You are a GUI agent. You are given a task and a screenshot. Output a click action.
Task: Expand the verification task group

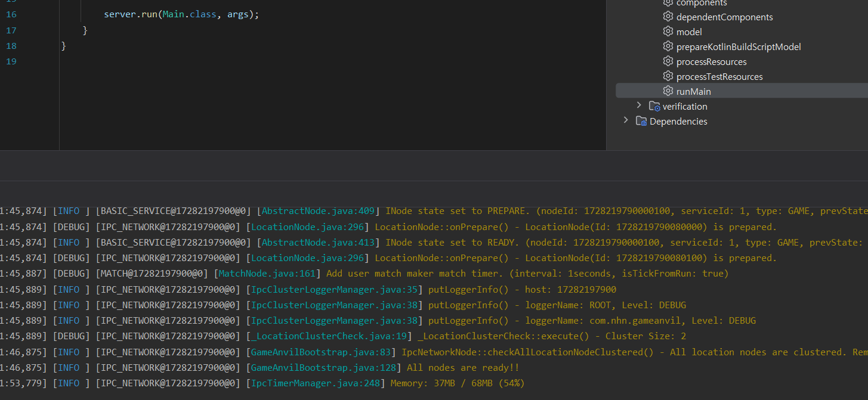click(639, 106)
